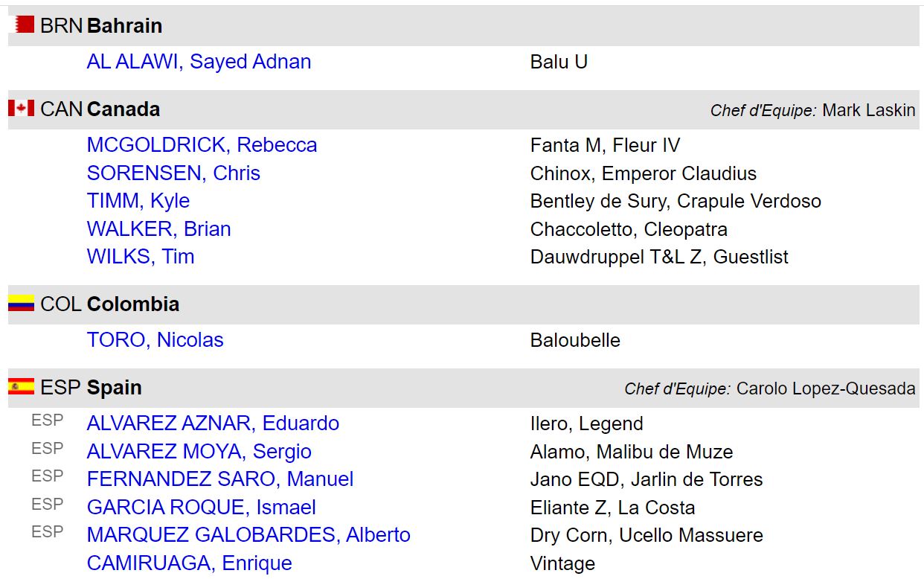This screenshot has width=924, height=579.
Task: Select rider SORENSEN, Chris
Action: click(x=173, y=173)
